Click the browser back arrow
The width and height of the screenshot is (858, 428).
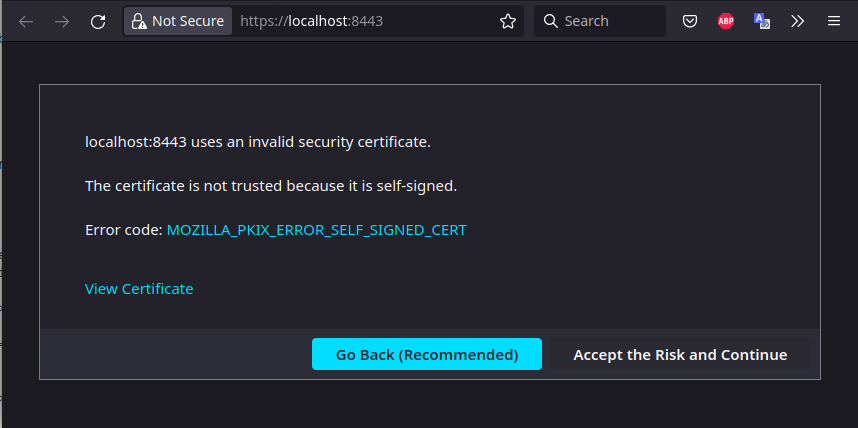click(x=26, y=21)
